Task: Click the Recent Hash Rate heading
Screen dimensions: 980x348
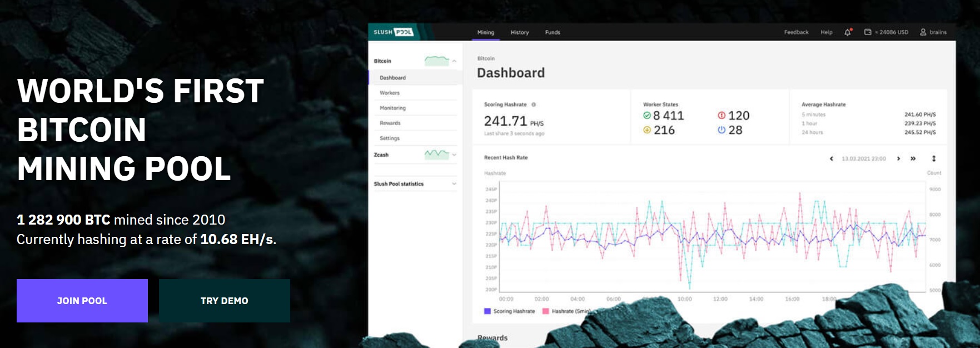Action: (x=506, y=158)
